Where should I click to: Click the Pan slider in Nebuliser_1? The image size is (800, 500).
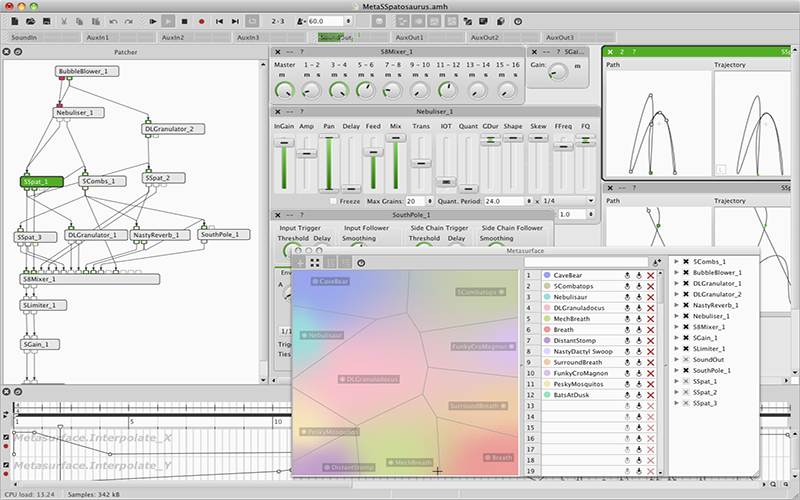[329, 163]
